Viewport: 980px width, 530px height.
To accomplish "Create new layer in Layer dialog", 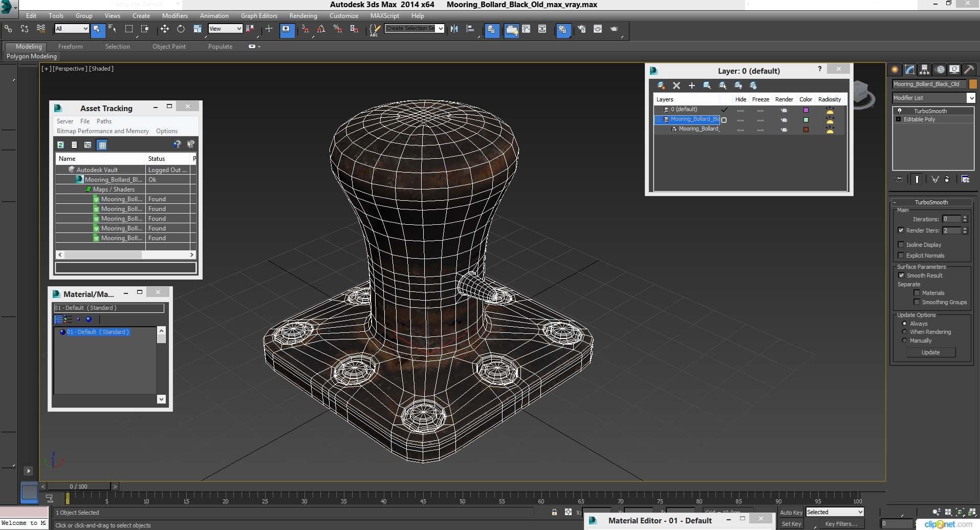I will click(661, 86).
